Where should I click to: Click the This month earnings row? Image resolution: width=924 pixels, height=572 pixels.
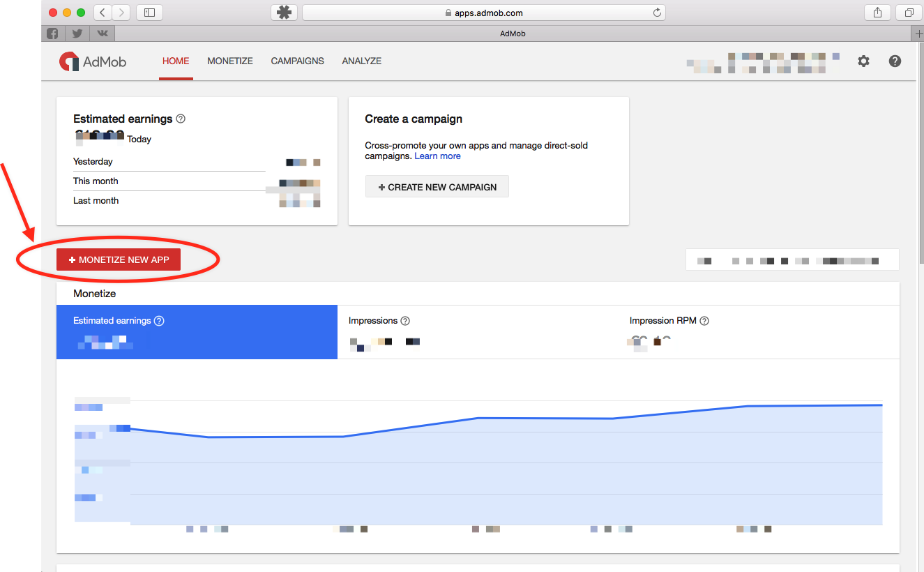197,181
